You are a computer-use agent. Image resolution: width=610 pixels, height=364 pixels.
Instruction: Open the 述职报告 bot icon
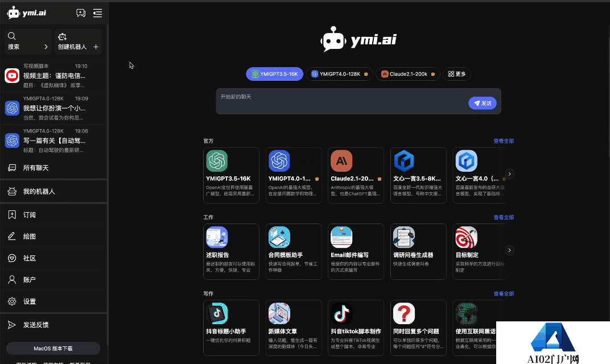coord(217,237)
